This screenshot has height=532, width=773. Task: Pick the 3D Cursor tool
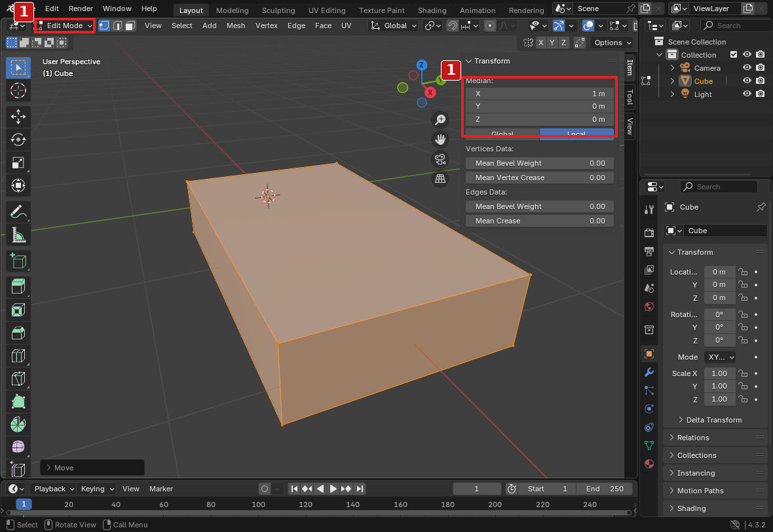coord(18,90)
